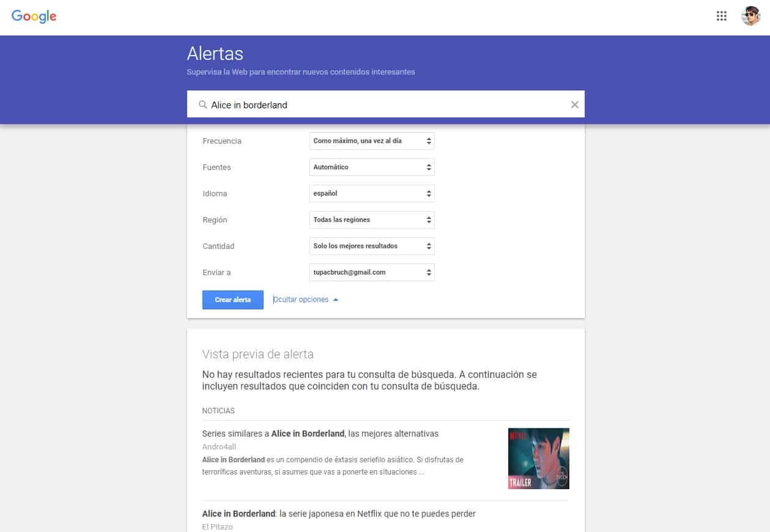Click the upward chevron next to Ocultar opciones
The width and height of the screenshot is (770, 532).
pyautogui.click(x=334, y=299)
